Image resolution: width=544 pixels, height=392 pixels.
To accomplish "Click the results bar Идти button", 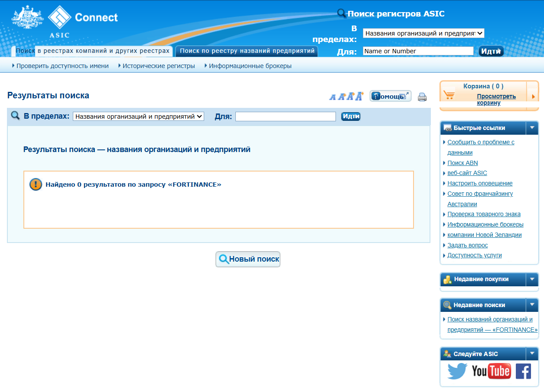I will point(351,117).
